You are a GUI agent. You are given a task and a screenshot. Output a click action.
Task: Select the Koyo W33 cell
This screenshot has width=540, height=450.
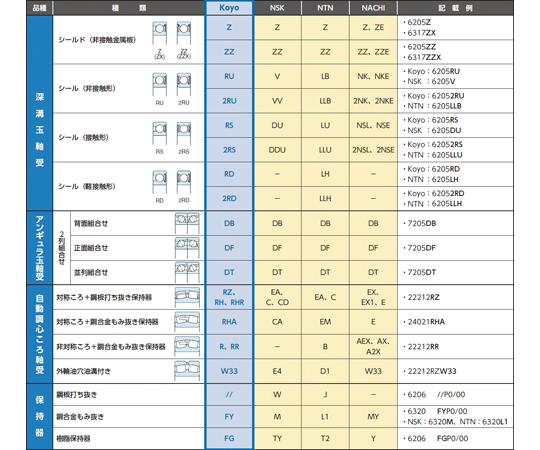229,371
